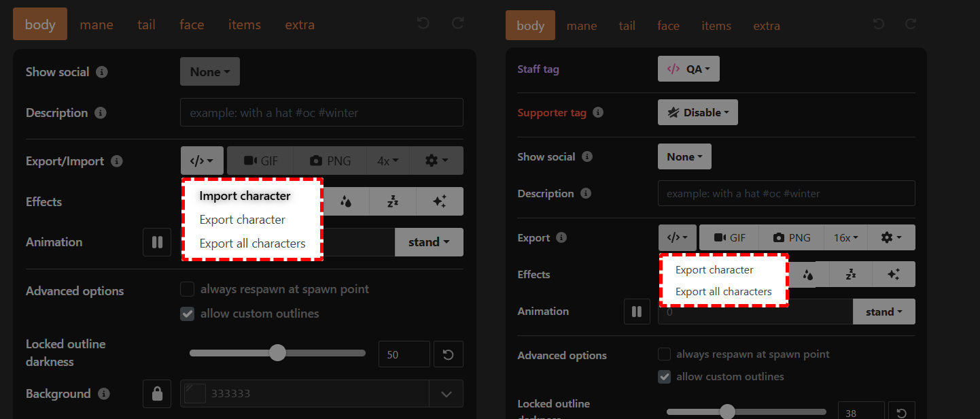
Task: Click the redo arrow in the right panel
Action: point(911,24)
